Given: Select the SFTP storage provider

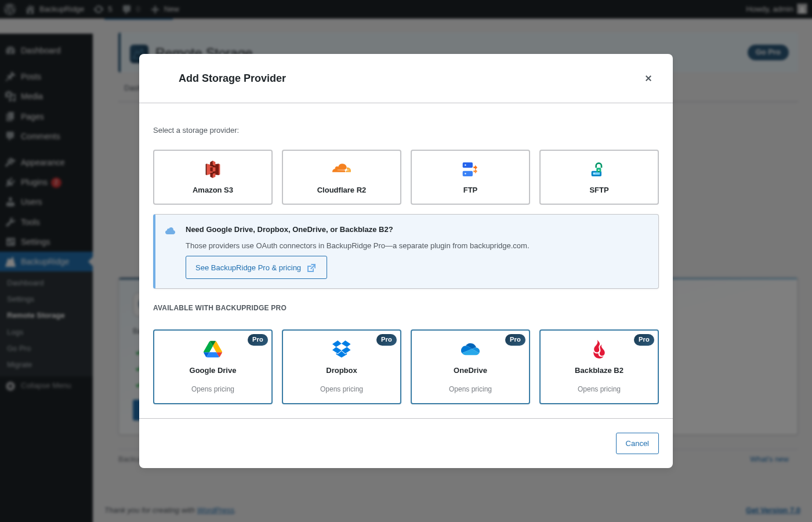Looking at the screenshot, I should [x=599, y=177].
